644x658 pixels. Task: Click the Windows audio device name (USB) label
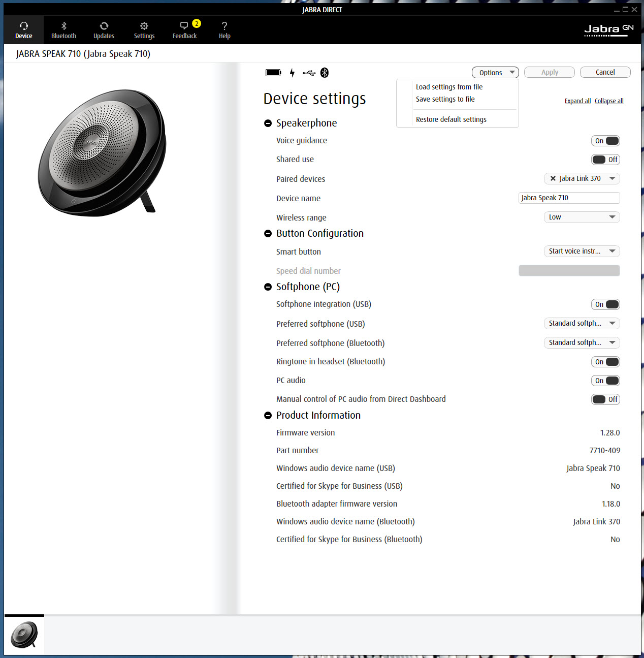(335, 468)
